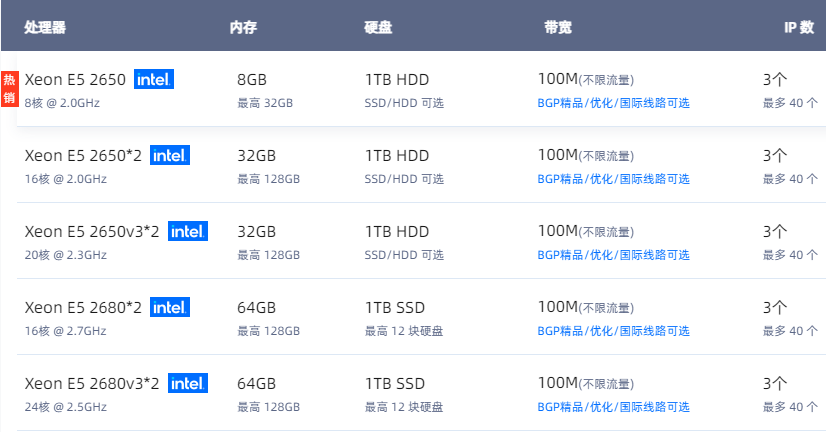Screen dimensions: 826x432
Task: Click the 内存 column header
Action: tap(243, 27)
